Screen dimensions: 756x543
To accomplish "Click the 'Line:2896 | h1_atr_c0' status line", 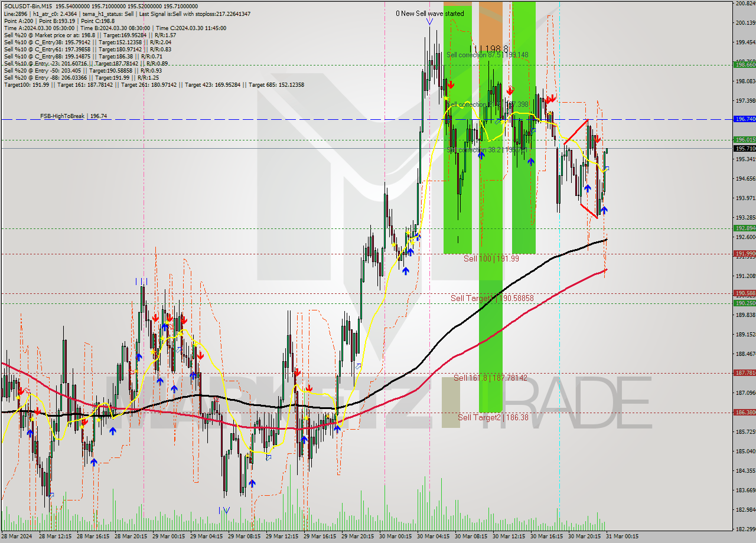I will [127, 14].
